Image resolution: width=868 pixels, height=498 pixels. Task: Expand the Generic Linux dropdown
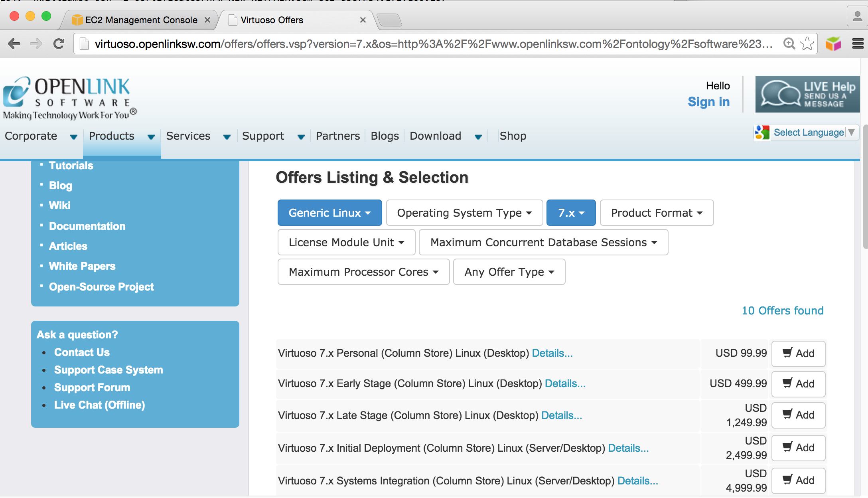pyautogui.click(x=329, y=213)
